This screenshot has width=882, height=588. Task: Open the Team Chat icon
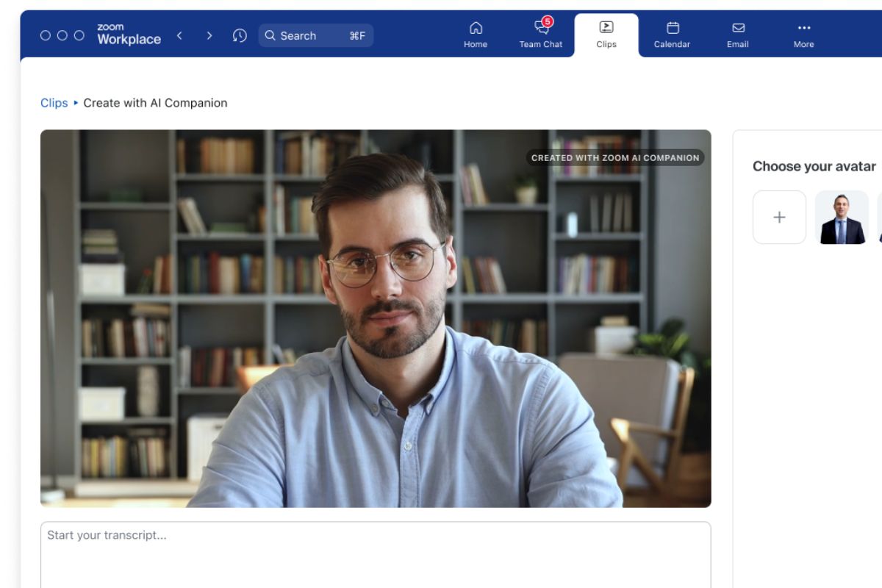pyautogui.click(x=541, y=33)
